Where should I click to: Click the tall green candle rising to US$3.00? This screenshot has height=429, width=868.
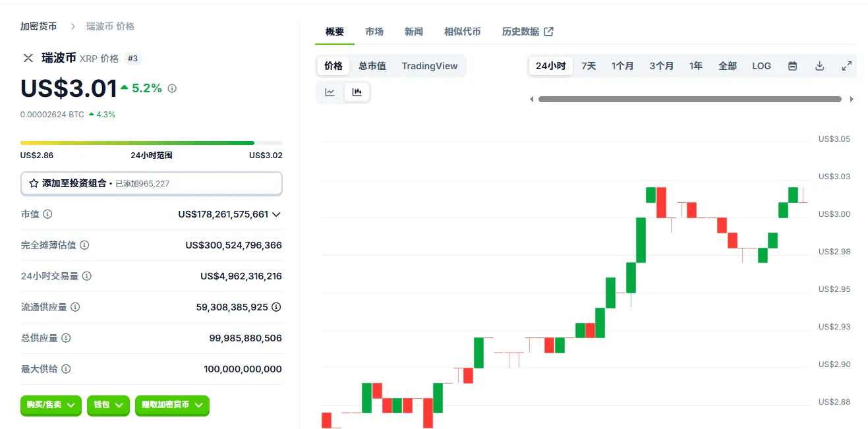pos(640,240)
